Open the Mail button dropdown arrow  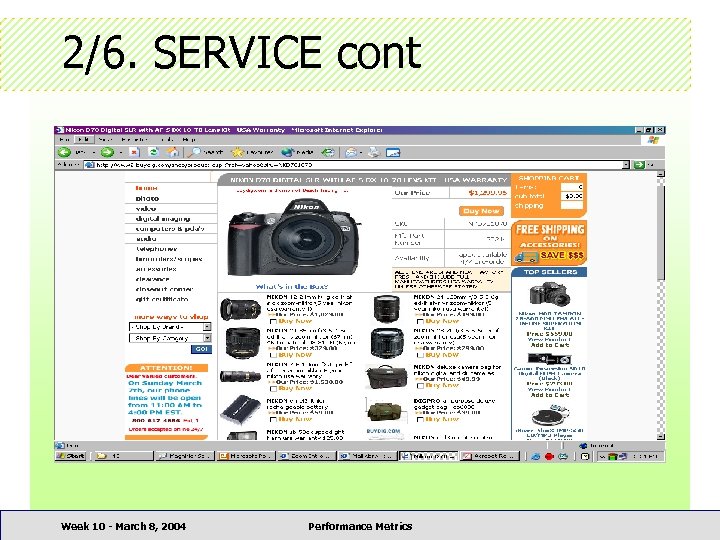(361, 152)
